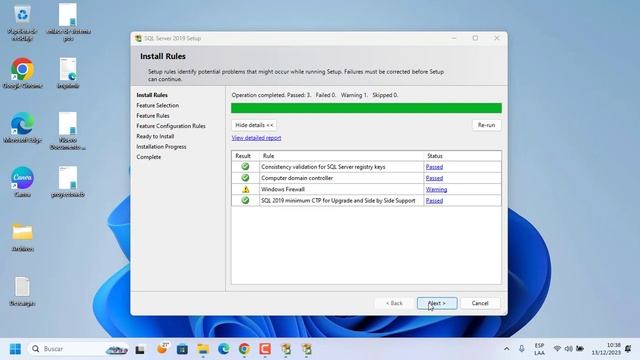The height and width of the screenshot is (360, 640).
Task: Select Feature Selection step in the sidebar
Action: [x=158, y=105]
